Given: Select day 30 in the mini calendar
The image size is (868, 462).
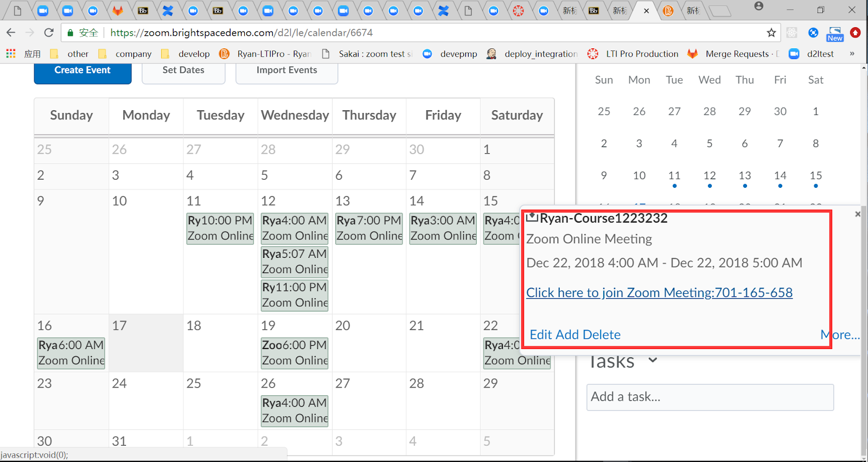Looking at the screenshot, I should [x=780, y=111].
